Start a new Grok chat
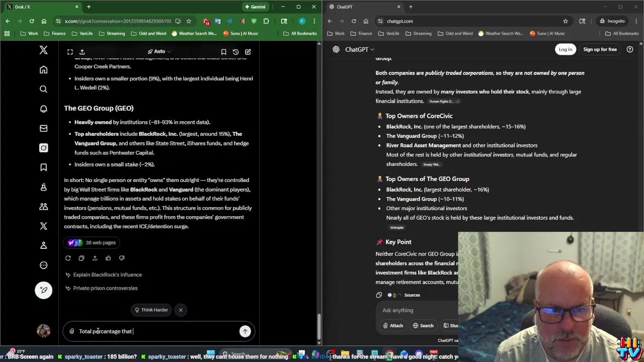 (x=248, y=52)
